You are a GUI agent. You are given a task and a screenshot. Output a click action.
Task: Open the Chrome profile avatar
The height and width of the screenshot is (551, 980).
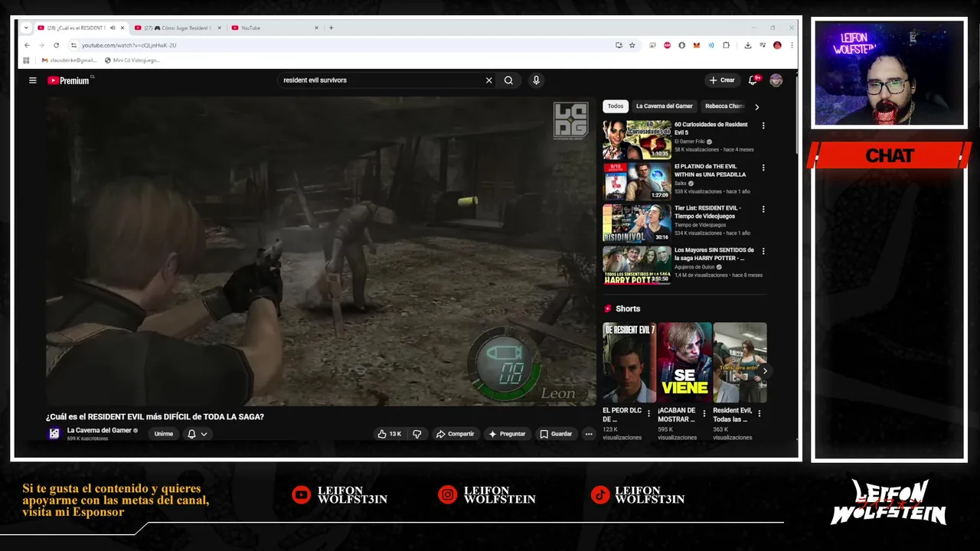[x=777, y=45]
